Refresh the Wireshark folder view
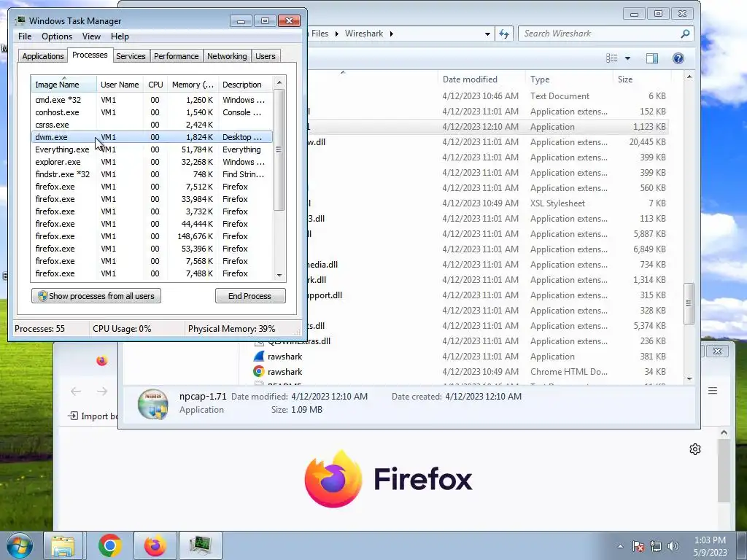 coord(504,34)
